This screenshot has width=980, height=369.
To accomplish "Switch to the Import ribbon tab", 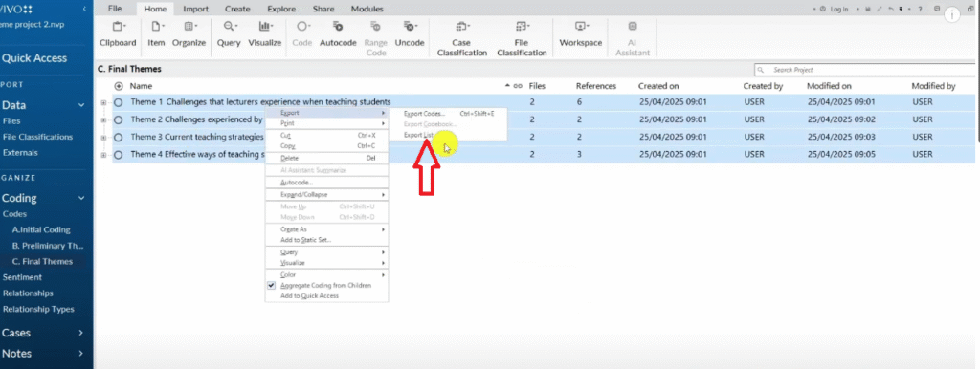I will point(195,9).
